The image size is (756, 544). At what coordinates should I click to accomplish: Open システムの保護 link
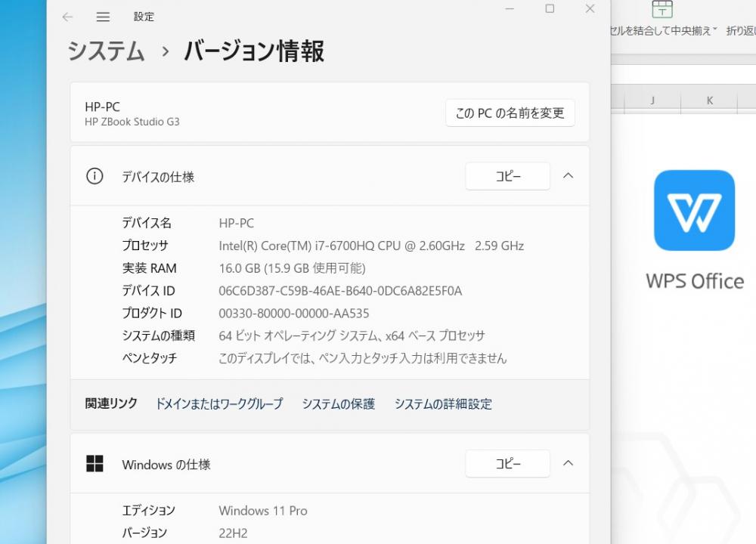tap(339, 403)
